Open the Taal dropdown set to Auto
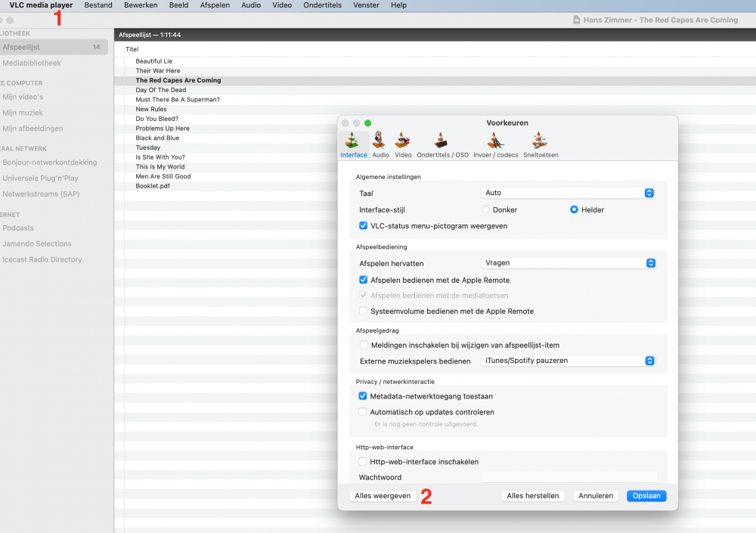Screen dimensions: 756x533 coord(568,193)
